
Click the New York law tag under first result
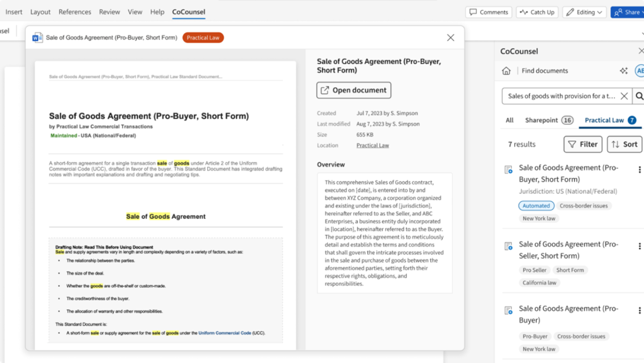coord(539,219)
